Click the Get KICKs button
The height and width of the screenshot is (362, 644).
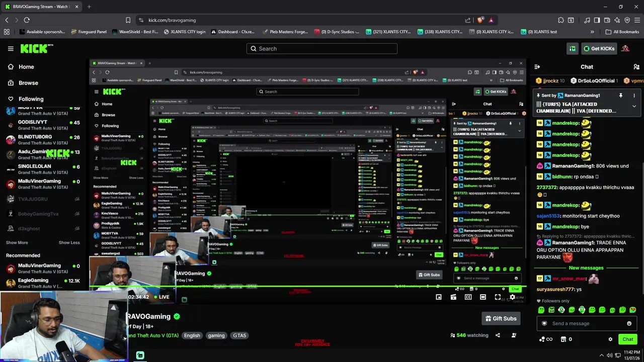point(599,49)
